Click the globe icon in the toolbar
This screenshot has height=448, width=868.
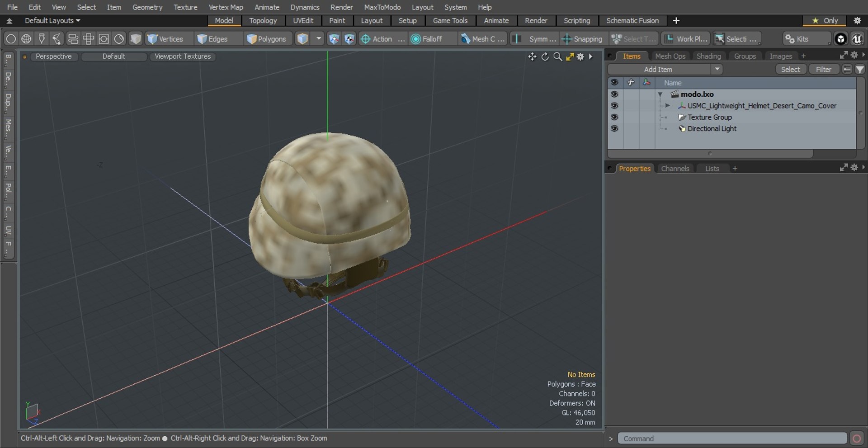click(26, 39)
